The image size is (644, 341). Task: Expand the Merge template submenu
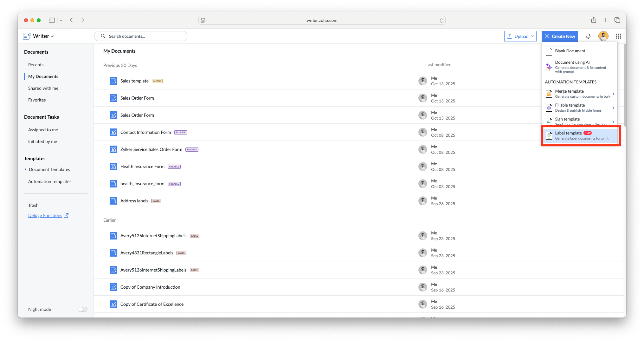click(x=613, y=94)
